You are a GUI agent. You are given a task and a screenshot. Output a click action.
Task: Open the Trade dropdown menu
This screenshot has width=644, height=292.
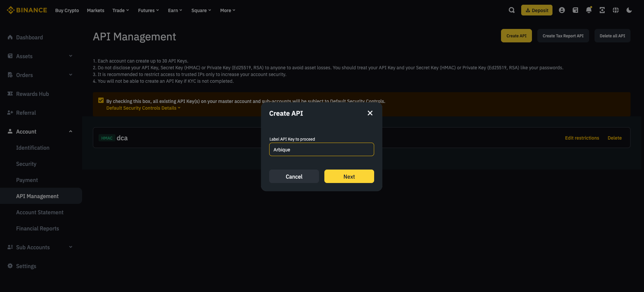[120, 10]
